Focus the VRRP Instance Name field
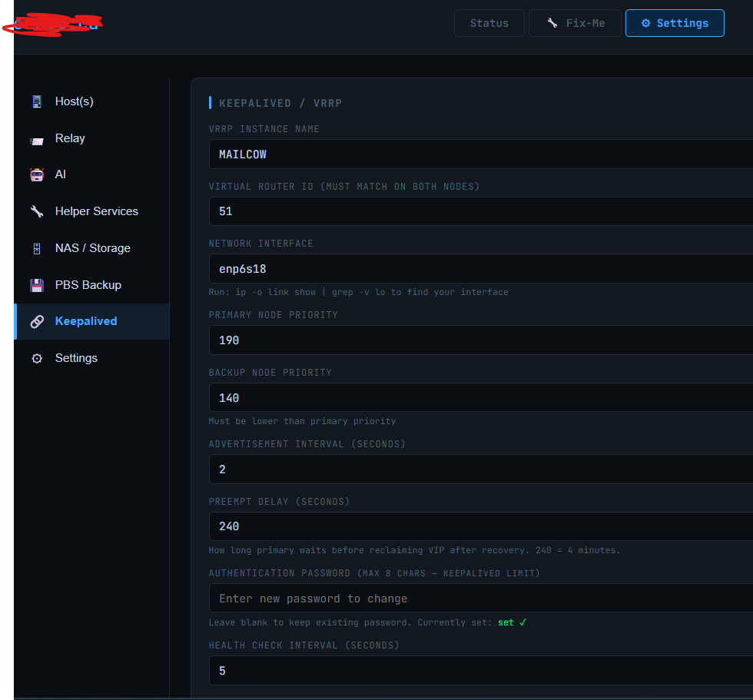 click(481, 154)
